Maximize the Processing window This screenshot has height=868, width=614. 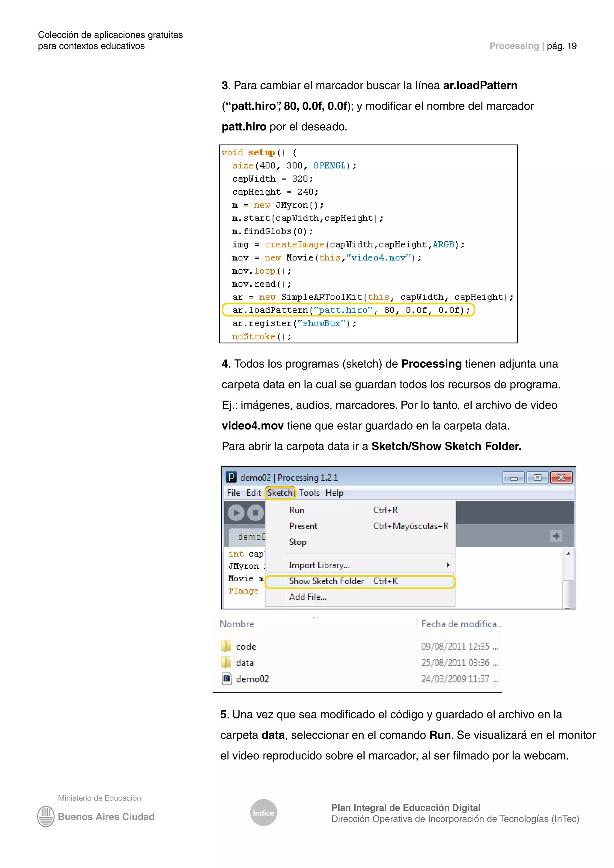click(537, 478)
